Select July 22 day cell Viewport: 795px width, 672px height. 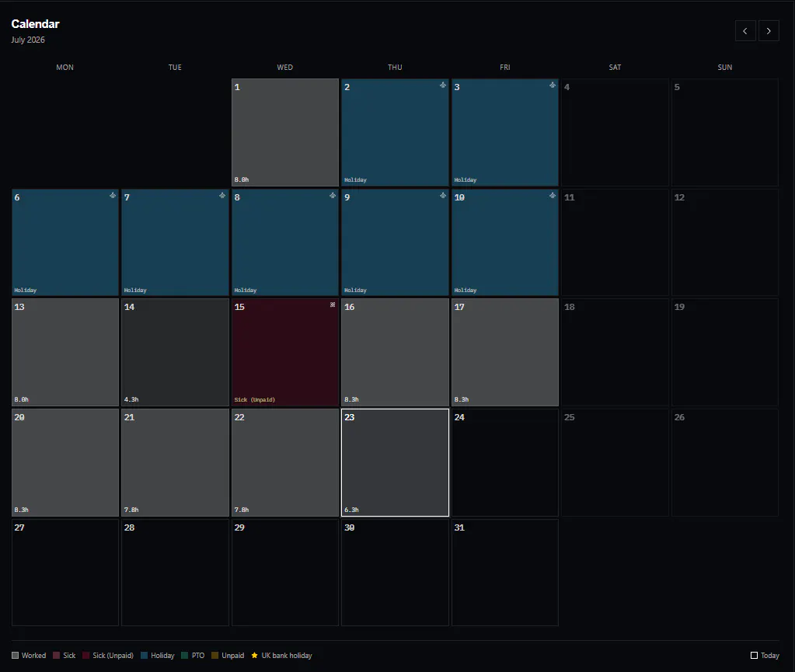(x=285, y=463)
